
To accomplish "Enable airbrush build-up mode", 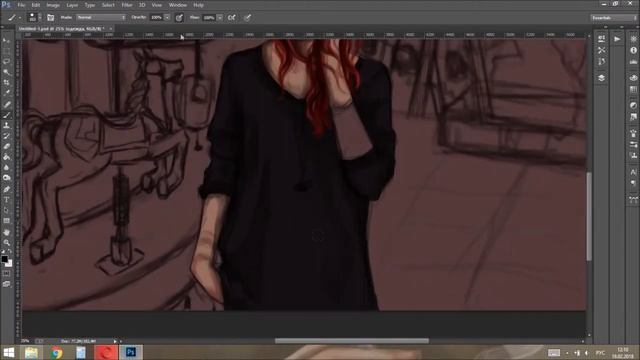I will point(232,18).
